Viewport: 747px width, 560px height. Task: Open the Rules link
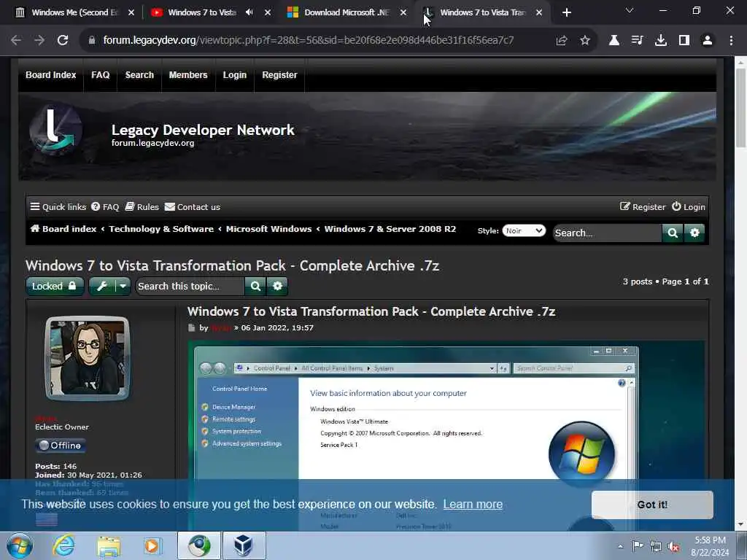point(142,207)
